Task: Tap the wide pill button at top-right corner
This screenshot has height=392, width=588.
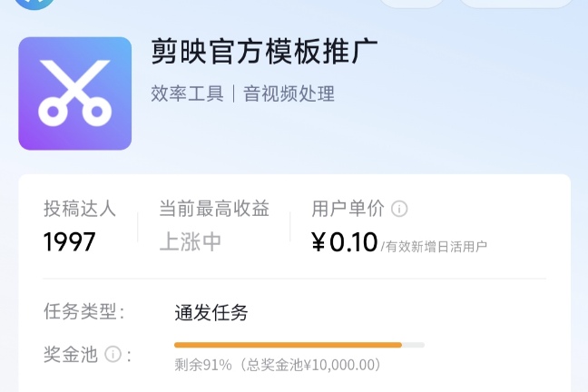Action: click(516, 3)
